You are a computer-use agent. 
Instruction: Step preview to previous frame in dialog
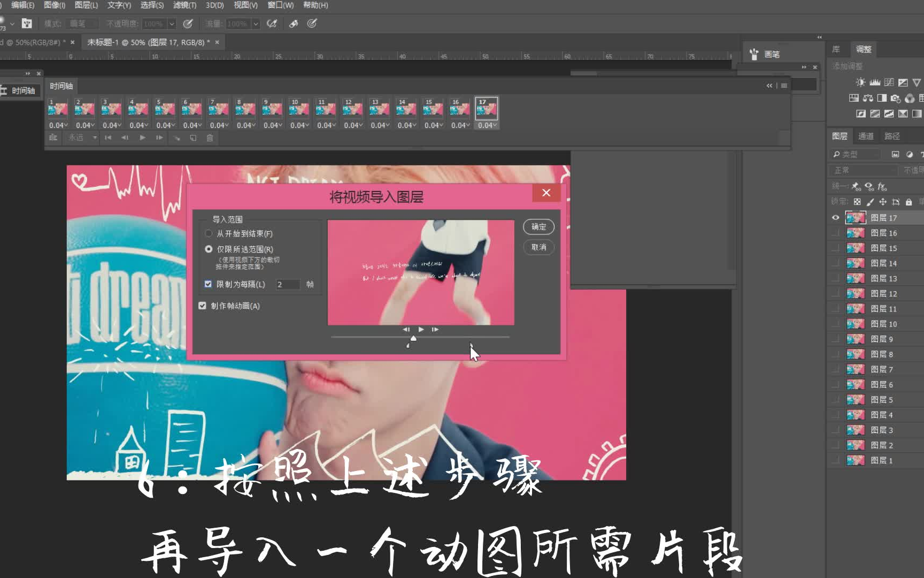tap(406, 330)
